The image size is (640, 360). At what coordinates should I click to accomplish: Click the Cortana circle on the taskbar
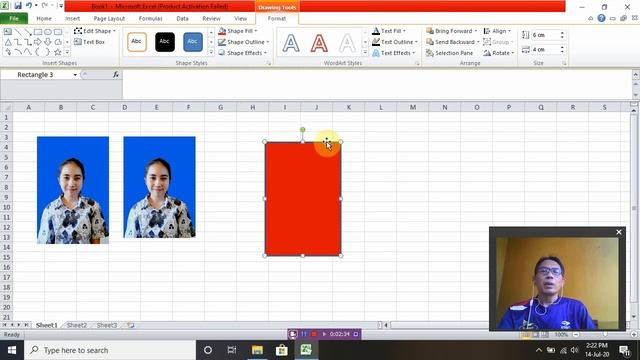pos(208,350)
